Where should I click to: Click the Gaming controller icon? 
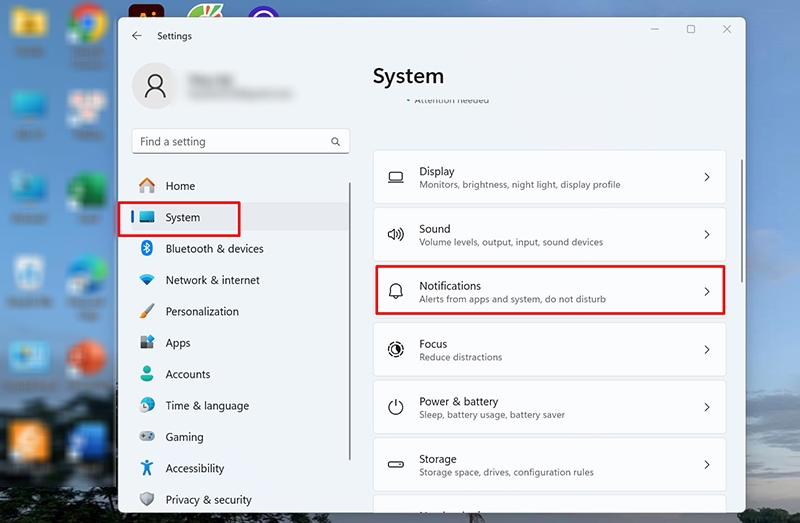[x=147, y=436]
